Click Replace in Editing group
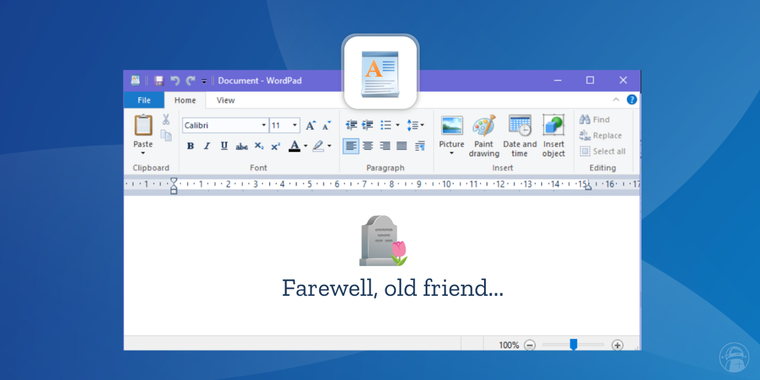 click(x=601, y=136)
